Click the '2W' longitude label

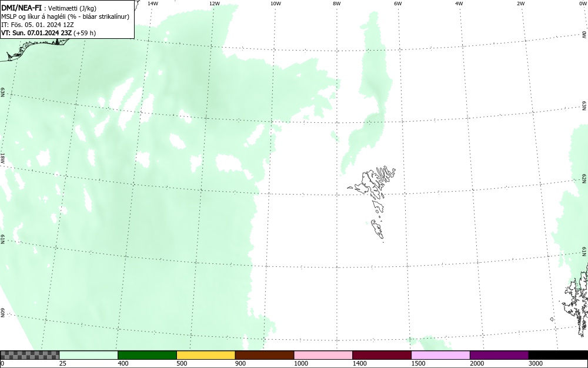pyautogui.click(x=520, y=4)
